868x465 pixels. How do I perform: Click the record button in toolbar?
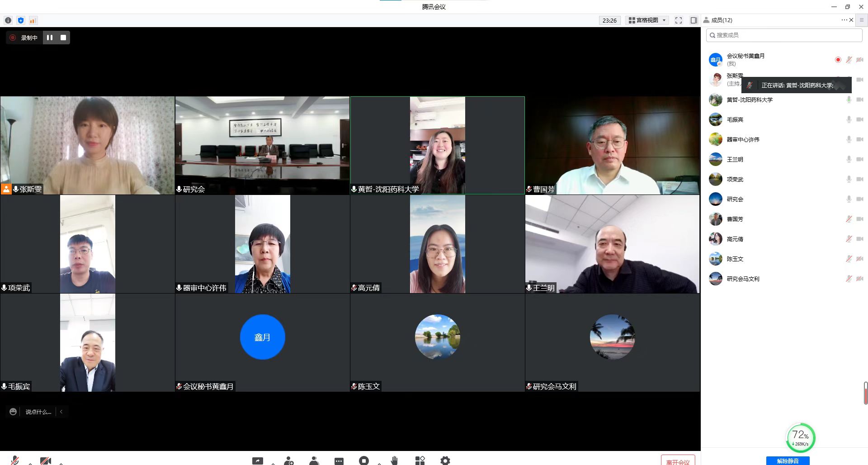coord(364,460)
